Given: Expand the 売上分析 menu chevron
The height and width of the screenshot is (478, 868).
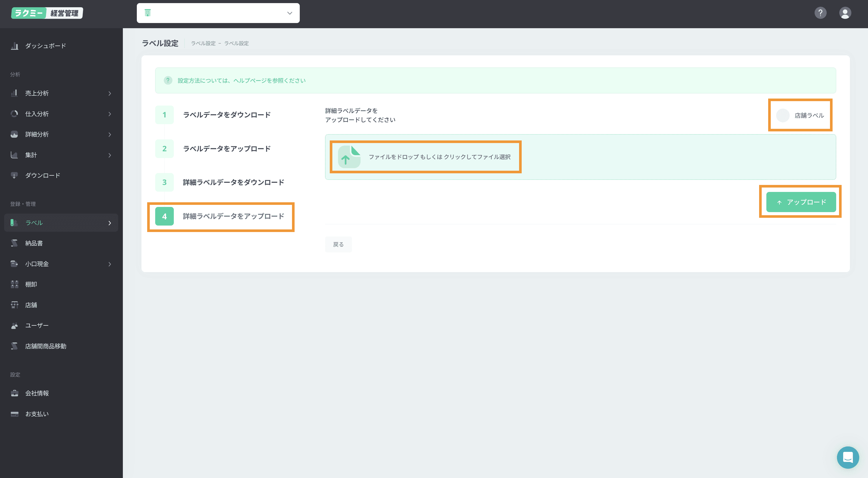Looking at the screenshot, I should pyautogui.click(x=109, y=93).
